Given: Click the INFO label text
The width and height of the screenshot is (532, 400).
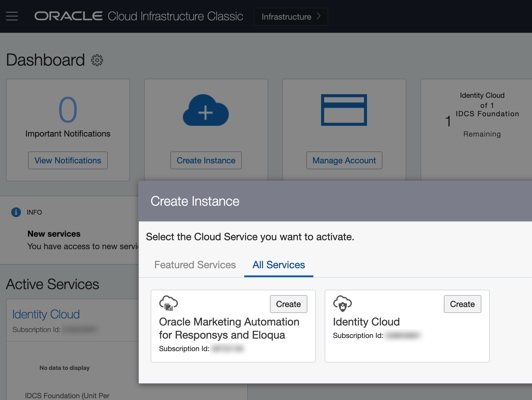Looking at the screenshot, I should 34,212.
